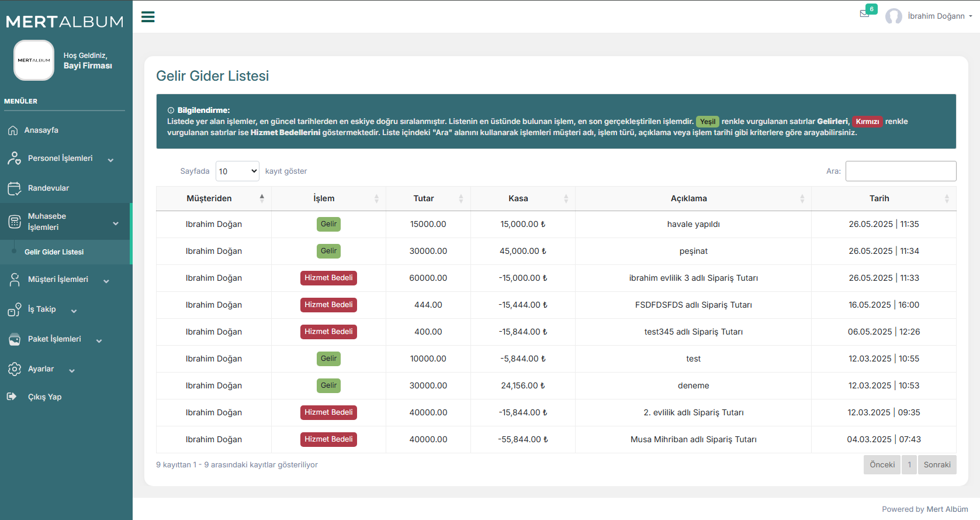Open the mail notifications icon
The width and height of the screenshot is (980, 520).
tap(864, 14)
